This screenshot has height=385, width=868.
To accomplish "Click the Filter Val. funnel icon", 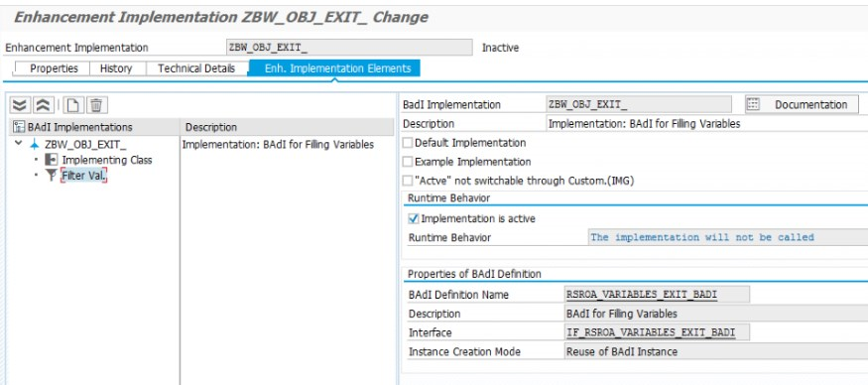I will [x=52, y=176].
